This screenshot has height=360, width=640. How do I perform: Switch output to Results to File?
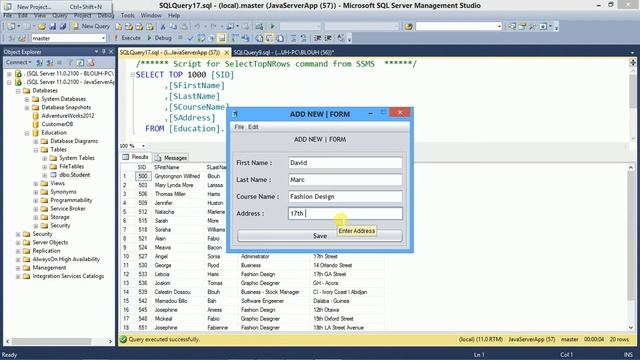point(280,38)
